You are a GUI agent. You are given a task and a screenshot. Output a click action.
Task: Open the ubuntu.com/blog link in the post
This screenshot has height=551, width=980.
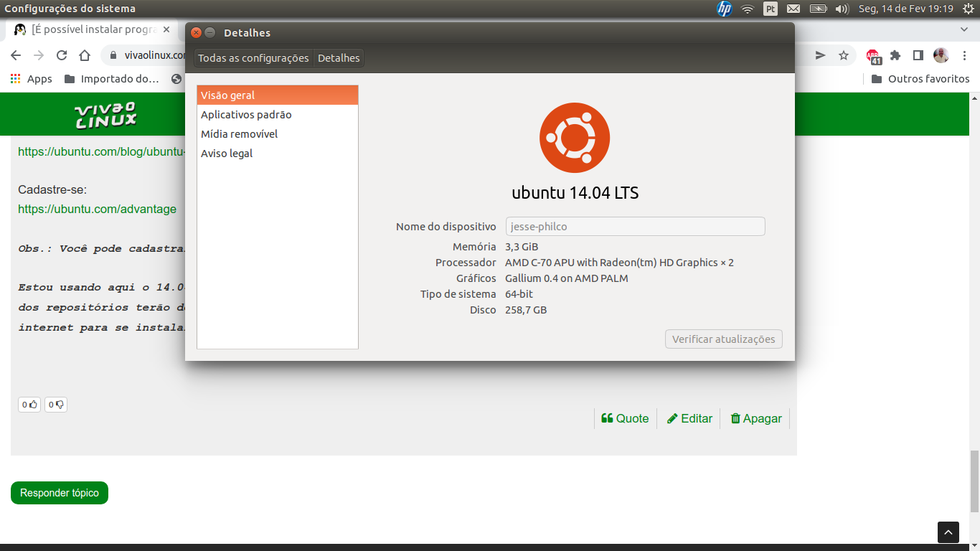[x=101, y=152]
